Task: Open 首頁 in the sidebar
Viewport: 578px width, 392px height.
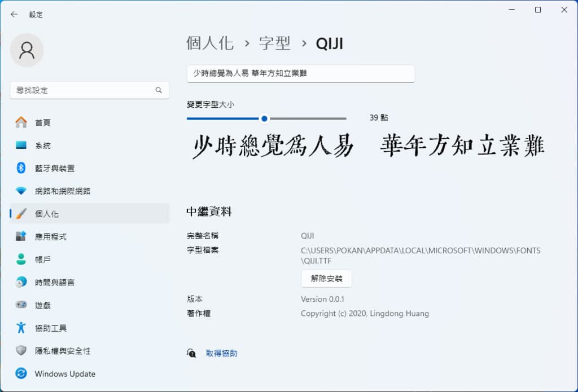Action: pos(90,122)
